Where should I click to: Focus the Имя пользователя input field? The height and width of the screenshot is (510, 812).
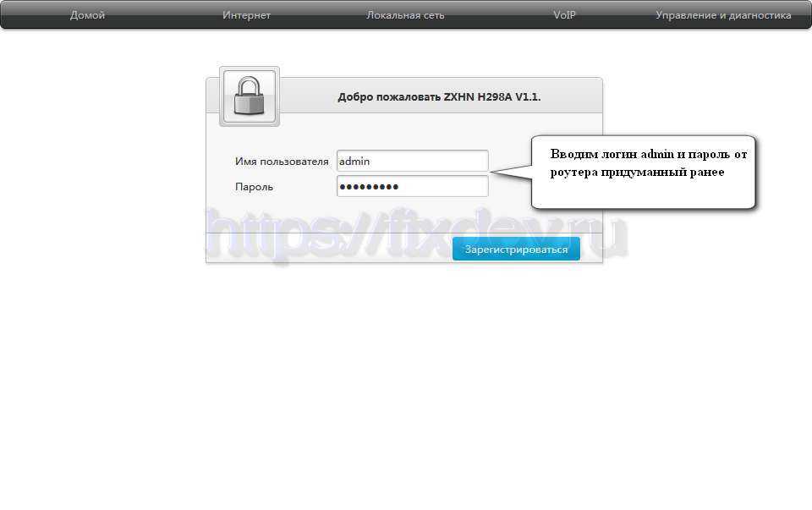click(412, 161)
